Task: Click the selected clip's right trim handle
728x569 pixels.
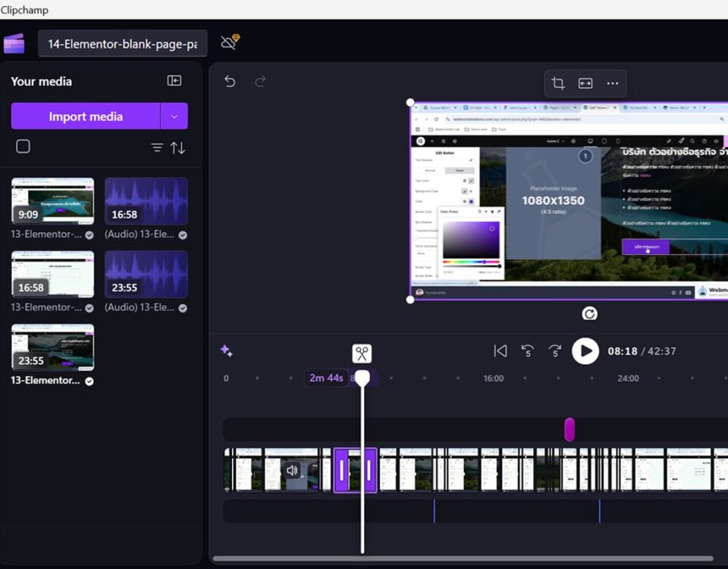Action: [369, 470]
